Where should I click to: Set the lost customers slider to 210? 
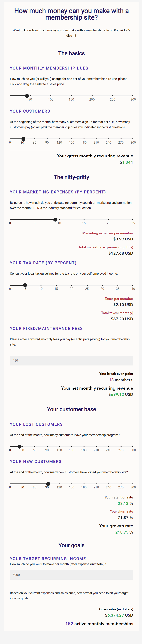[96, 446]
